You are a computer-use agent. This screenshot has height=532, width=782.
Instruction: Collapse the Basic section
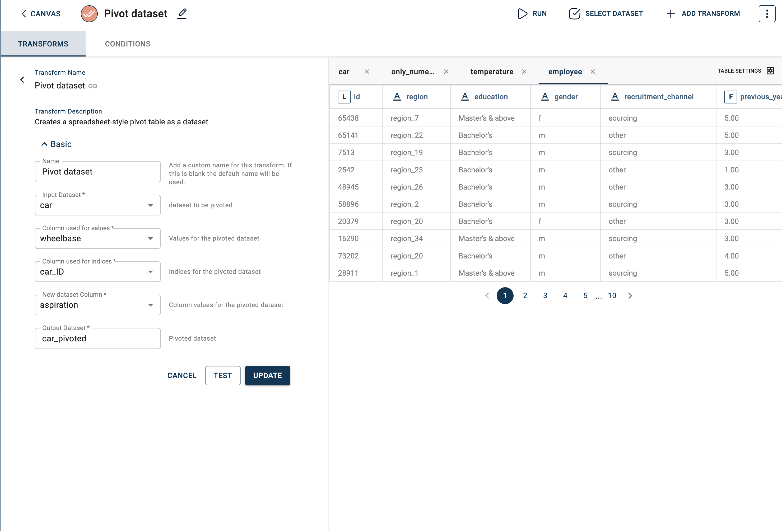56,144
